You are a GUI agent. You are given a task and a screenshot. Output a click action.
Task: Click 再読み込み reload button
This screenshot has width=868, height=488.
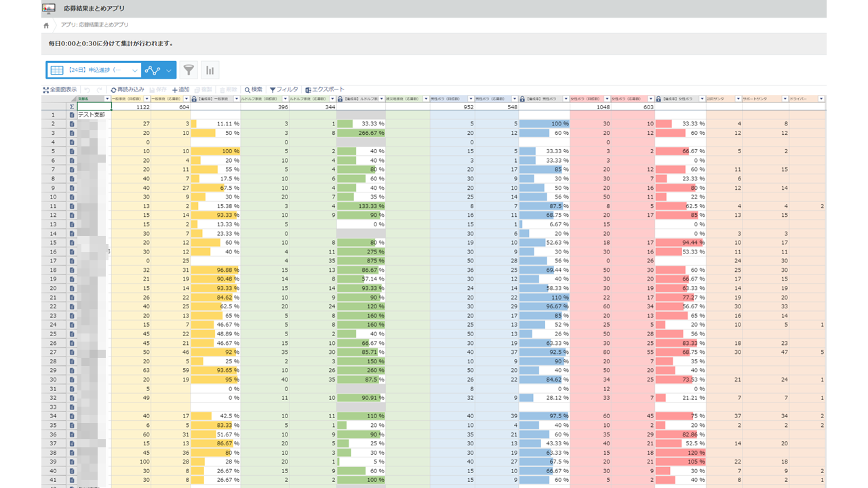[127, 89]
